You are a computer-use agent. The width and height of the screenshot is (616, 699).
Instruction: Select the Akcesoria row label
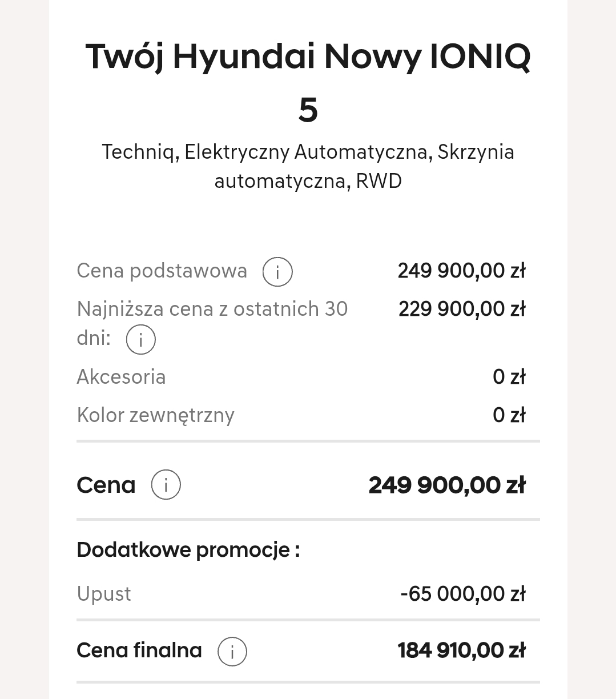click(x=121, y=377)
